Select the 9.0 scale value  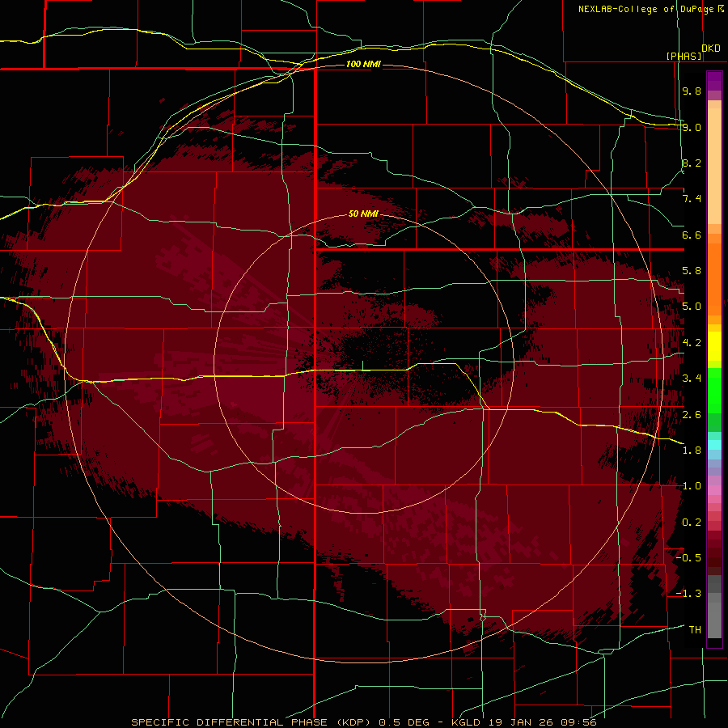point(692,127)
